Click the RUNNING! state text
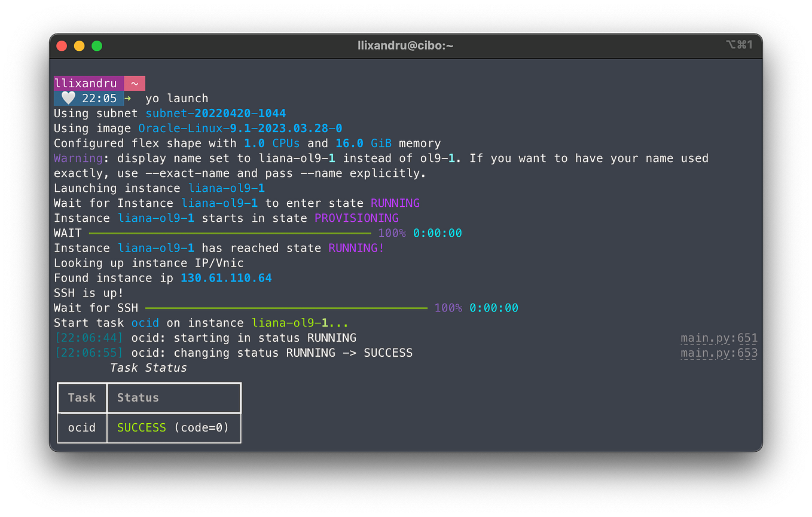Screen dimensions: 812x517 pyautogui.click(x=355, y=247)
